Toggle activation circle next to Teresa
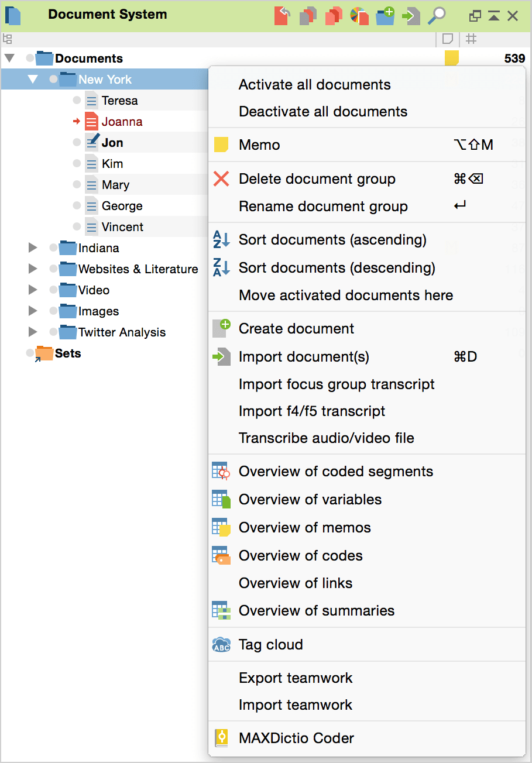 (x=77, y=101)
